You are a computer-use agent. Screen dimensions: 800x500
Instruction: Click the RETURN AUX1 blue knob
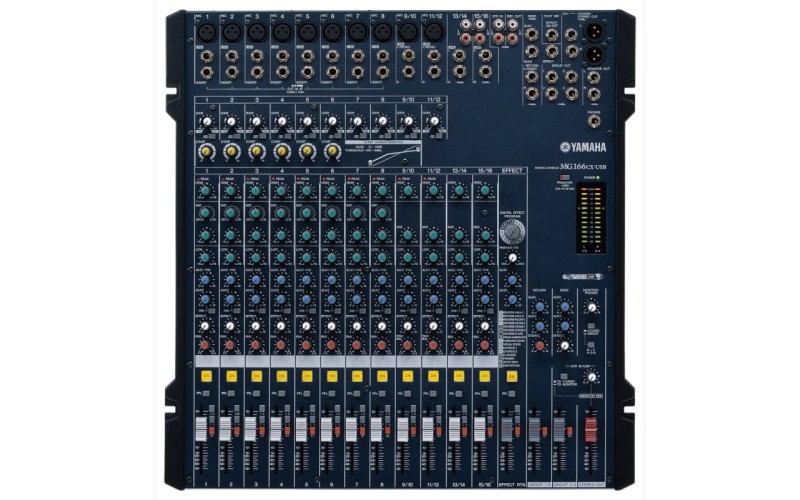[x=539, y=307]
